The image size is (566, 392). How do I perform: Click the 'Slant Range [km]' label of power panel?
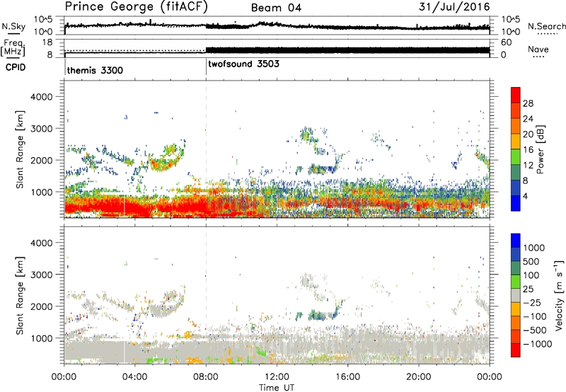click(x=21, y=149)
